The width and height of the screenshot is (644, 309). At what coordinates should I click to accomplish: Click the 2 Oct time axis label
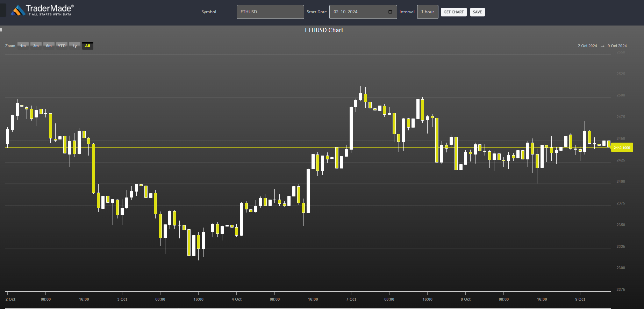tap(10, 299)
